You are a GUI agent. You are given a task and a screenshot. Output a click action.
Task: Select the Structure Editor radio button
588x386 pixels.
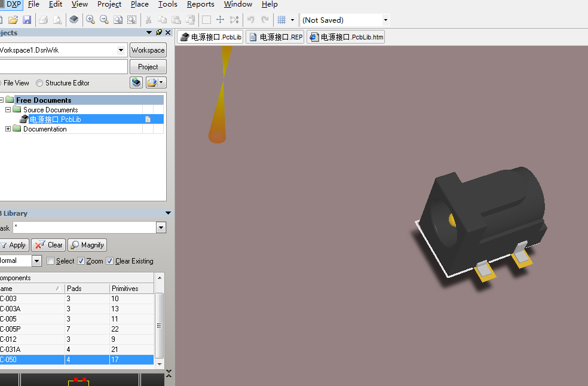39,83
